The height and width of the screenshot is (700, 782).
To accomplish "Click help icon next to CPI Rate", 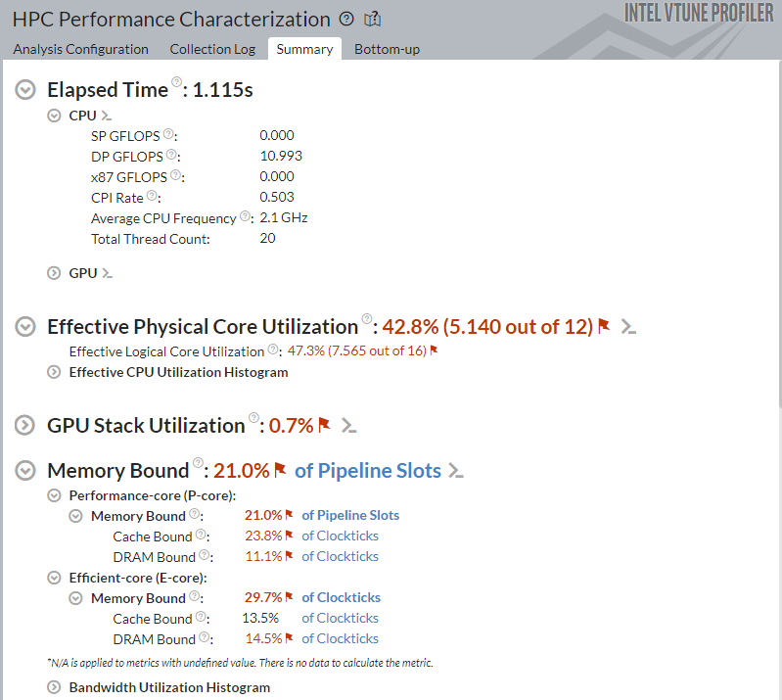I will tap(152, 196).
